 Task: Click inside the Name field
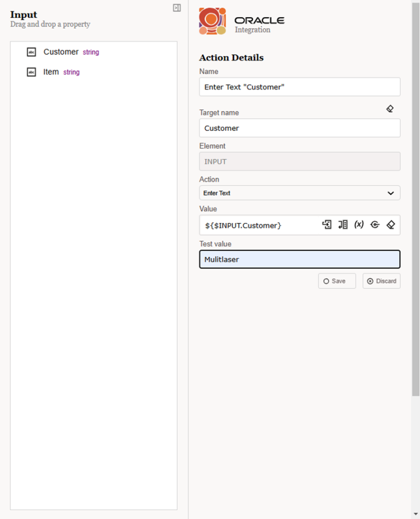[x=299, y=87]
